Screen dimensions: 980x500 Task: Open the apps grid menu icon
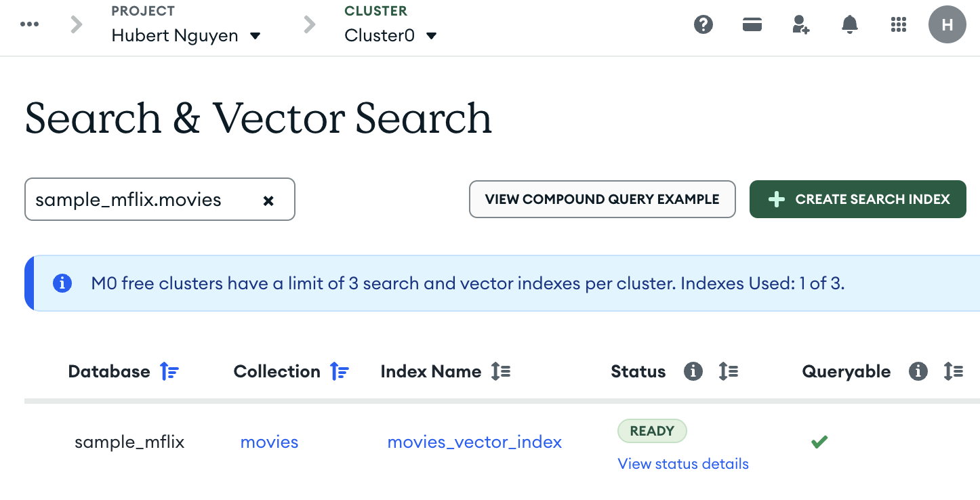[898, 25]
